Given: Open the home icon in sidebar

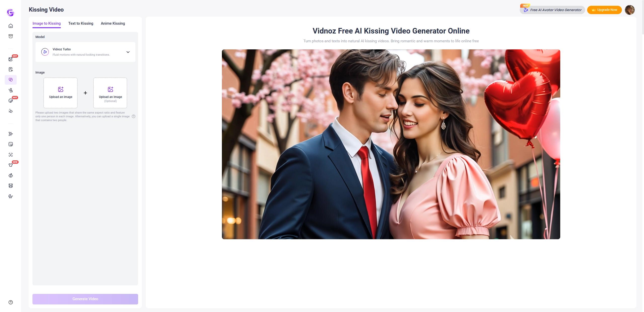Looking at the screenshot, I should tap(11, 26).
